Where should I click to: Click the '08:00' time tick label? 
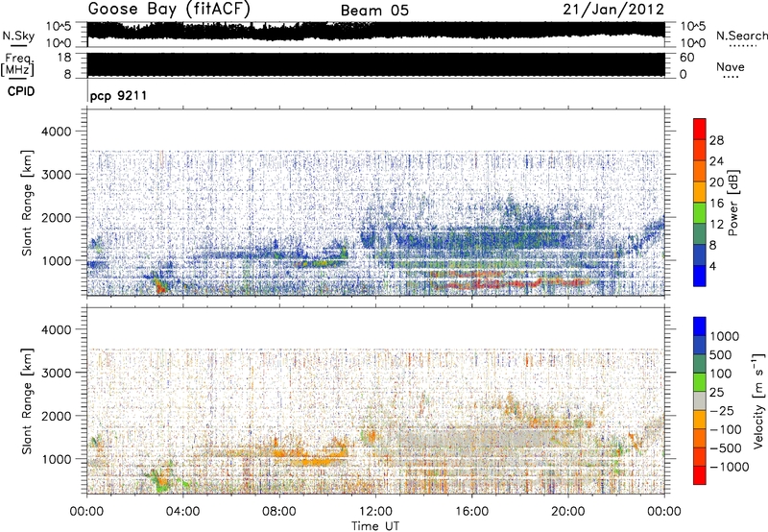coord(279,511)
